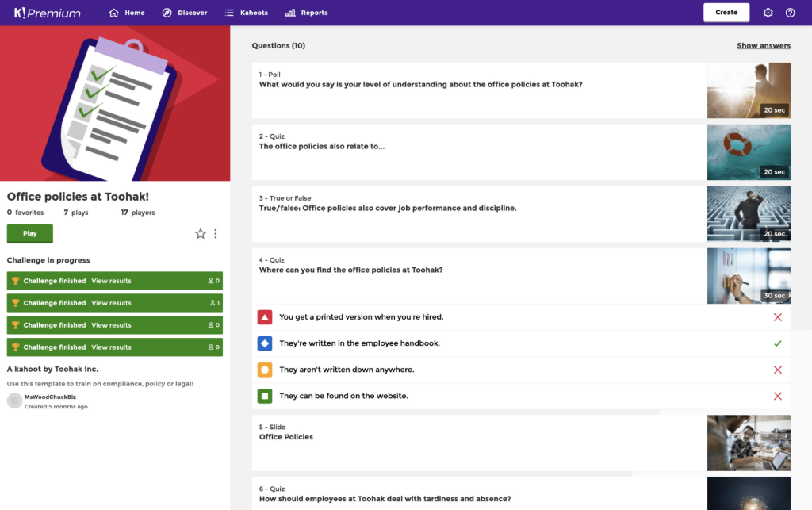Open the three-dot more options menu
Image resolution: width=812 pixels, height=510 pixels.
pyautogui.click(x=216, y=234)
